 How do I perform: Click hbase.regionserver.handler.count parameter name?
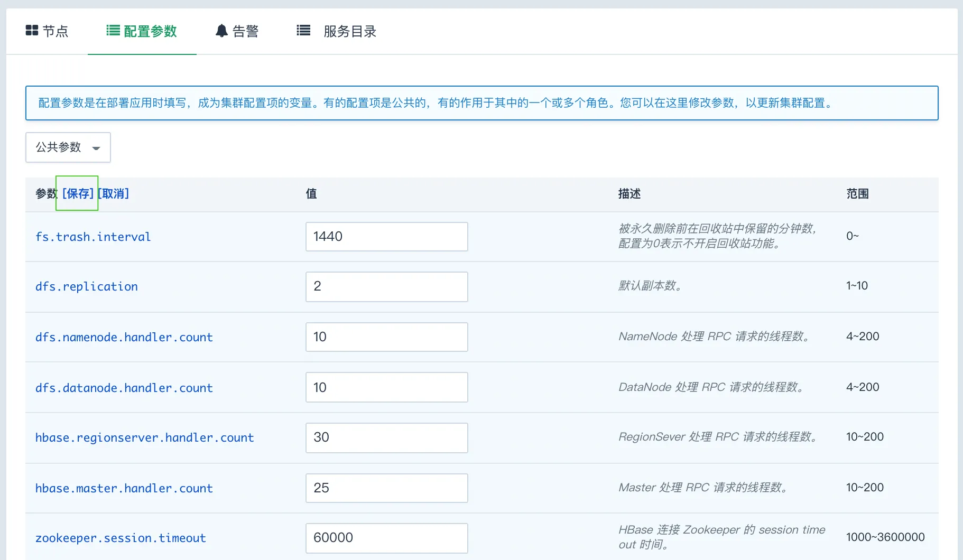coord(145,437)
